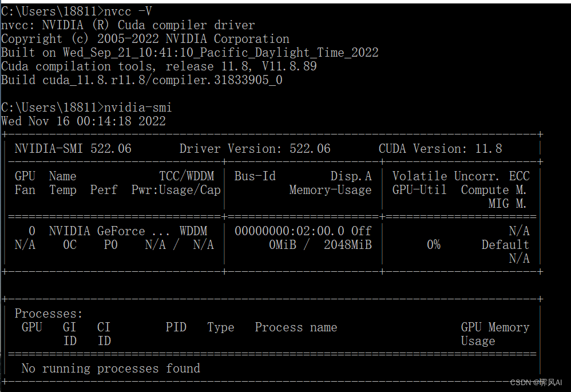Select the 'P0' performance state
This screenshot has width=571, height=392.
(x=110, y=245)
